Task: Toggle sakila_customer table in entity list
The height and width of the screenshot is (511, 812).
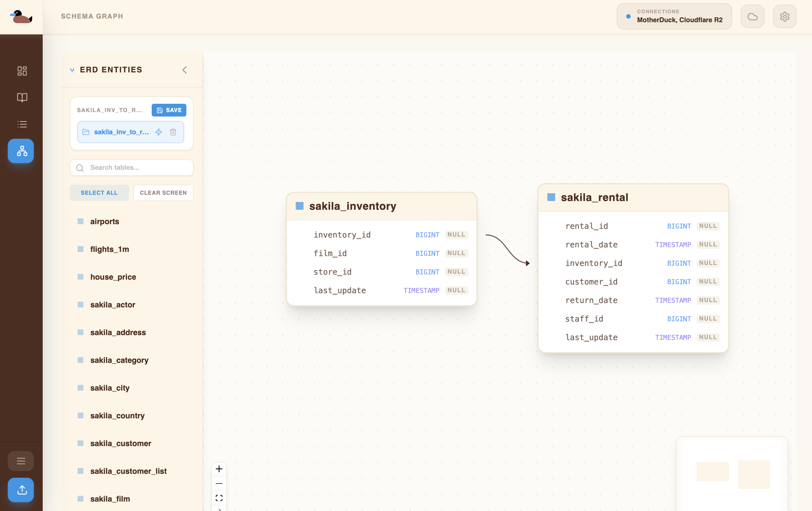Action: click(120, 443)
